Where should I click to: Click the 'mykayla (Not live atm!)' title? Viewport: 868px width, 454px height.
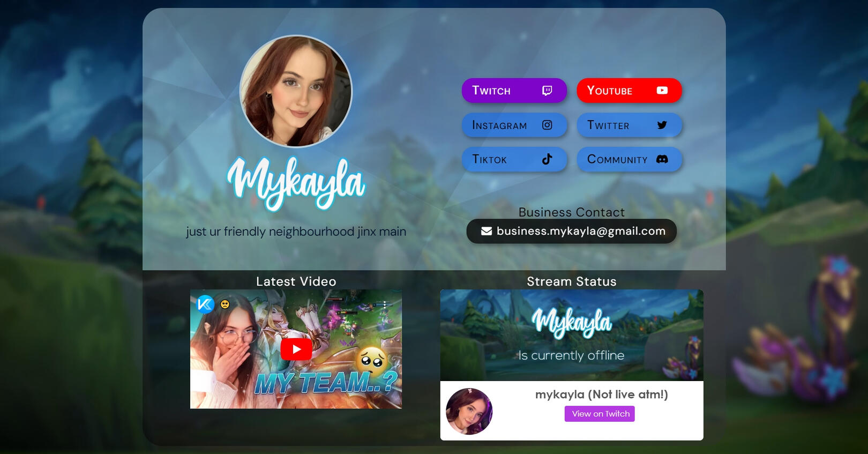pos(601,395)
